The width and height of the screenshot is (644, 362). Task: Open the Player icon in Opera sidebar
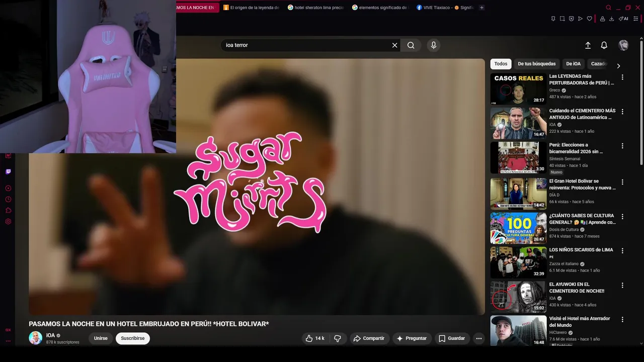pyautogui.click(x=8, y=188)
